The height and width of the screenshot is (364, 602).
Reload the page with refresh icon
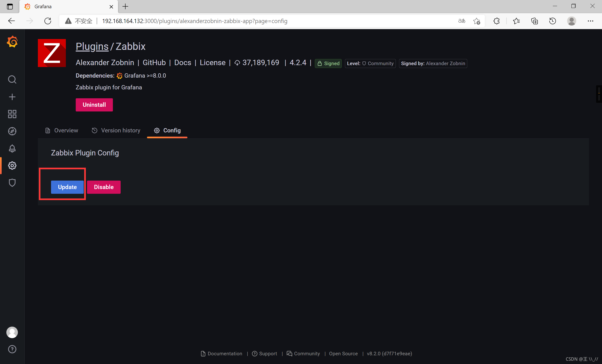pyautogui.click(x=48, y=21)
